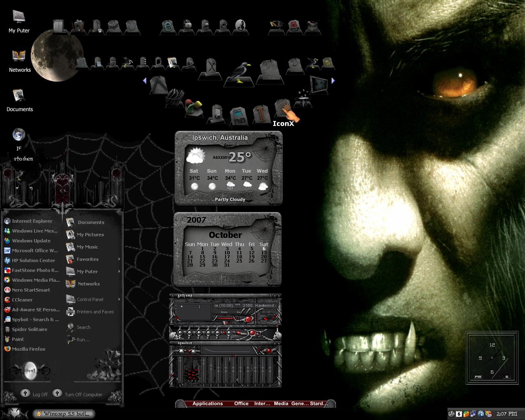Switch to the Applications tab
The height and width of the screenshot is (420, 525).
tap(208, 404)
